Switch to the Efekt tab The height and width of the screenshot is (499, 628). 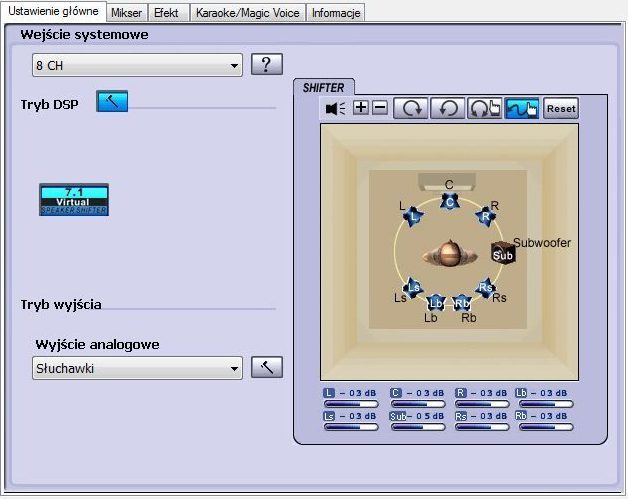tap(166, 13)
